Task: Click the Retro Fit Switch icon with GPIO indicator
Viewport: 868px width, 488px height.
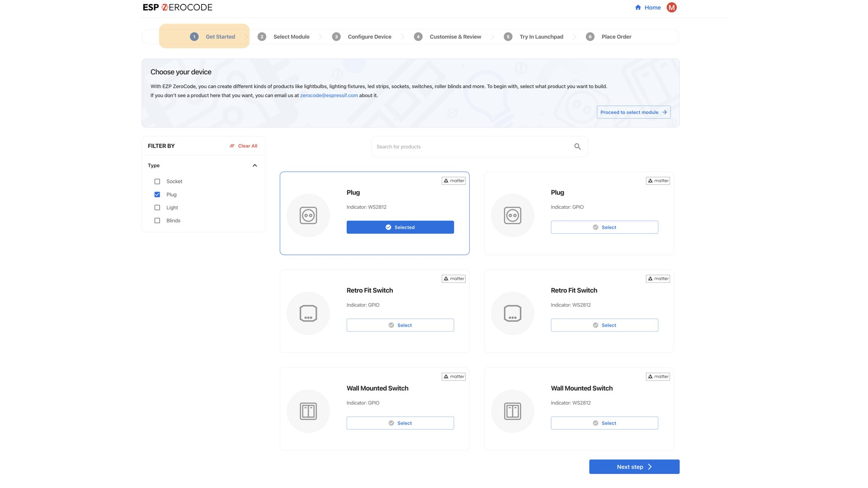Action: pyautogui.click(x=308, y=313)
